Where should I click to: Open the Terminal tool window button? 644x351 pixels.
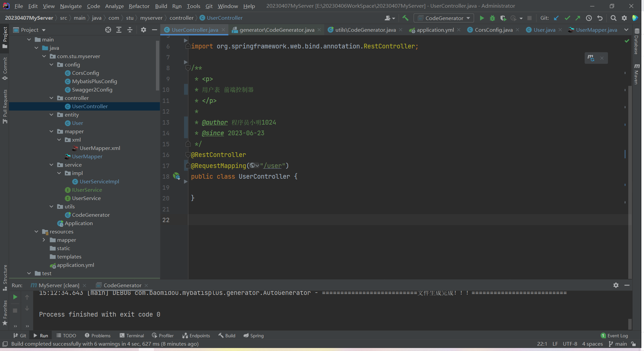(x=132, y=336)
